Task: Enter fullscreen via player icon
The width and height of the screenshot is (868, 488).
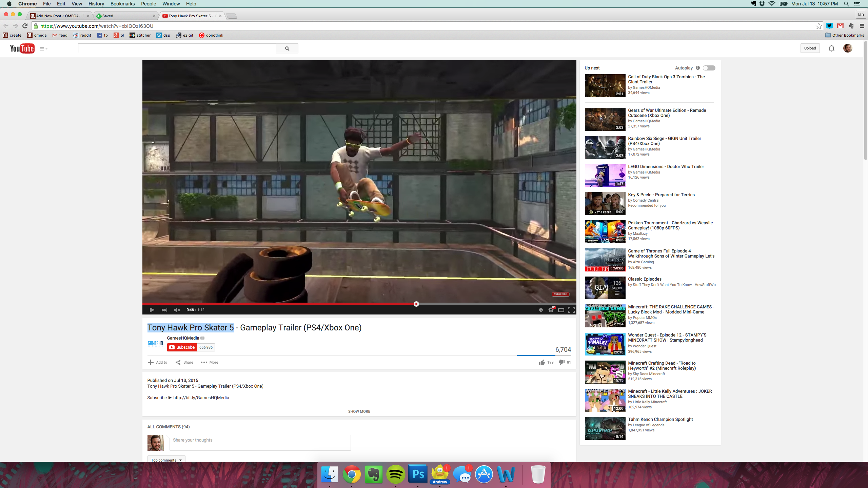Action: pos(571,310)
